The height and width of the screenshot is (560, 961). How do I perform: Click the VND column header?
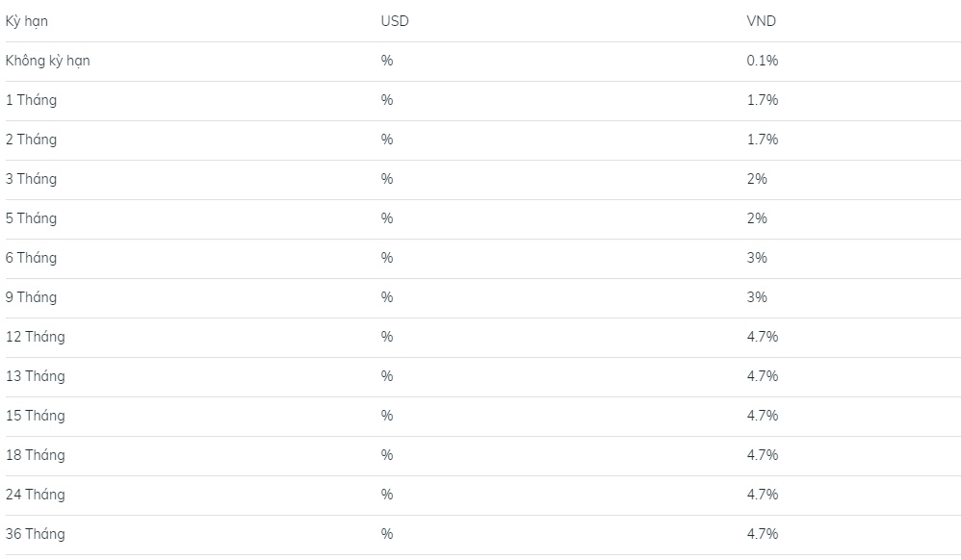[762, 21]
